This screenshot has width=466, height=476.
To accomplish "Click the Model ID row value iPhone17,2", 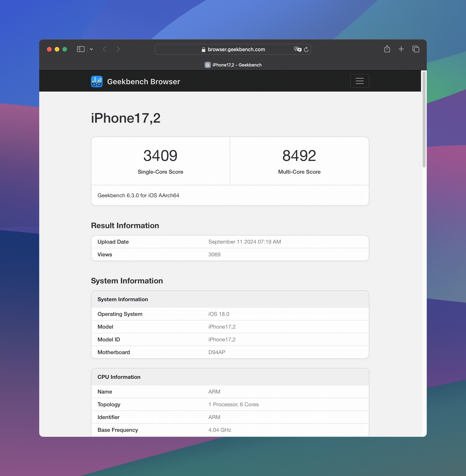I will (x=222, y=339).
